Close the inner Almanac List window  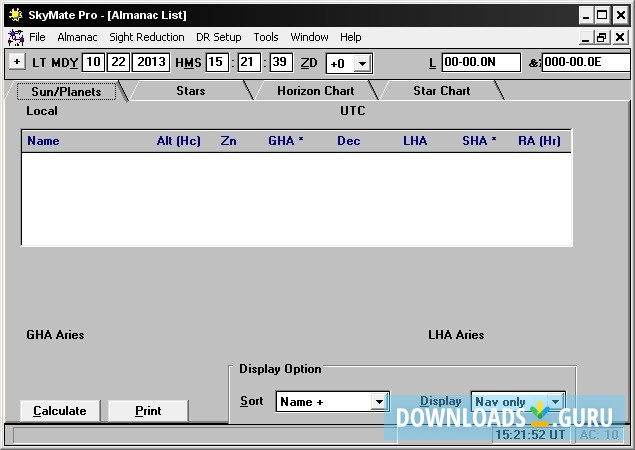[620, 38]
